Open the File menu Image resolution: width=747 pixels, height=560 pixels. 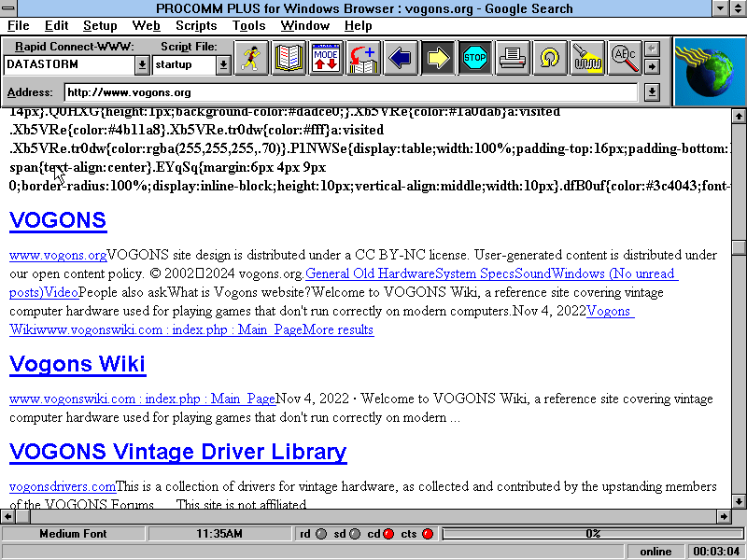(18, 26)
